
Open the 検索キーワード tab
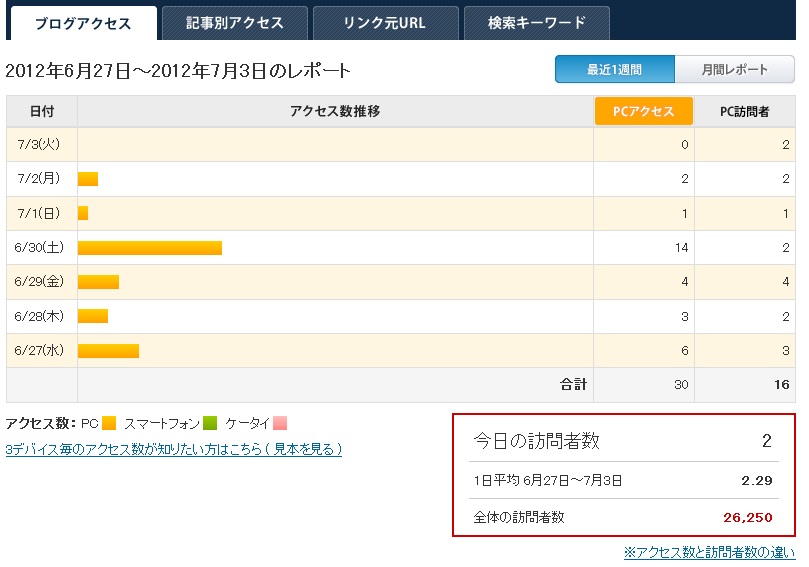tap(537, 23)
